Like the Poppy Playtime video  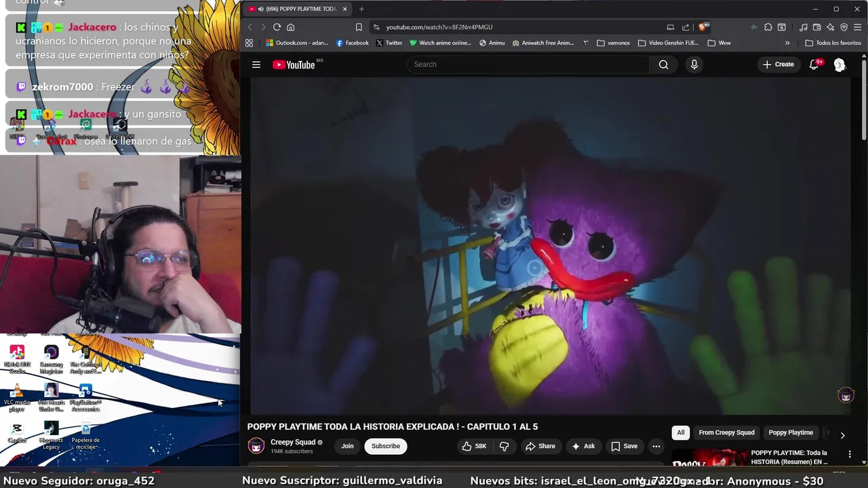474,446
